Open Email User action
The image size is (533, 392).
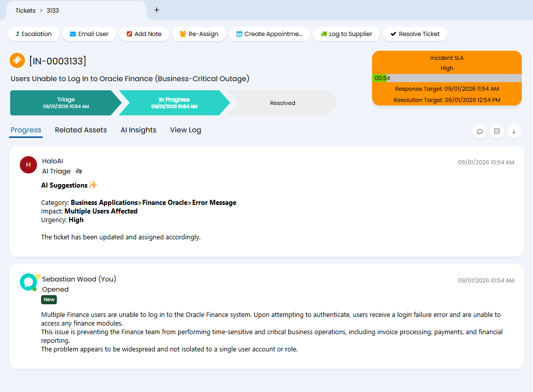pyautogui.click(x=89, y=34)
